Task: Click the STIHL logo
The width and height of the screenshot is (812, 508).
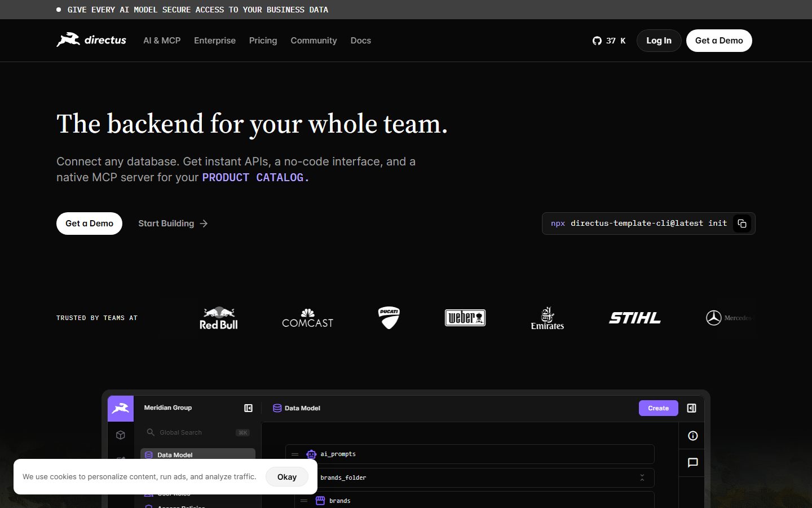Action: point(635,318)
